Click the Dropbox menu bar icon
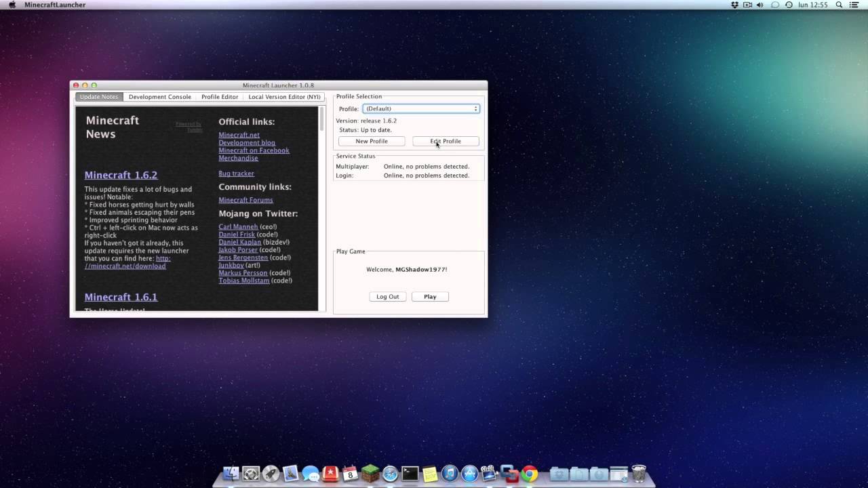868x488 pixels. click(x=734, y=5)
